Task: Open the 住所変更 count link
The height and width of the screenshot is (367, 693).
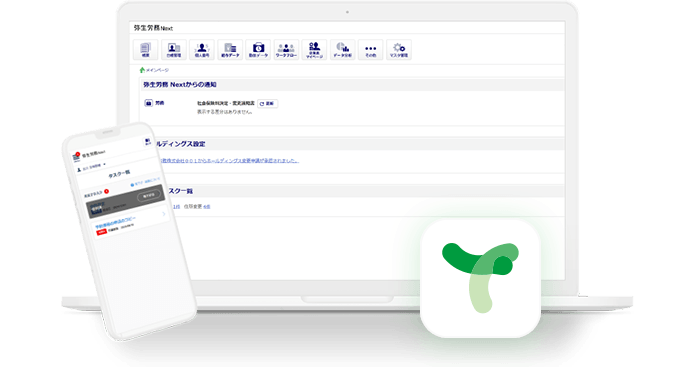Action: point(207,206)
